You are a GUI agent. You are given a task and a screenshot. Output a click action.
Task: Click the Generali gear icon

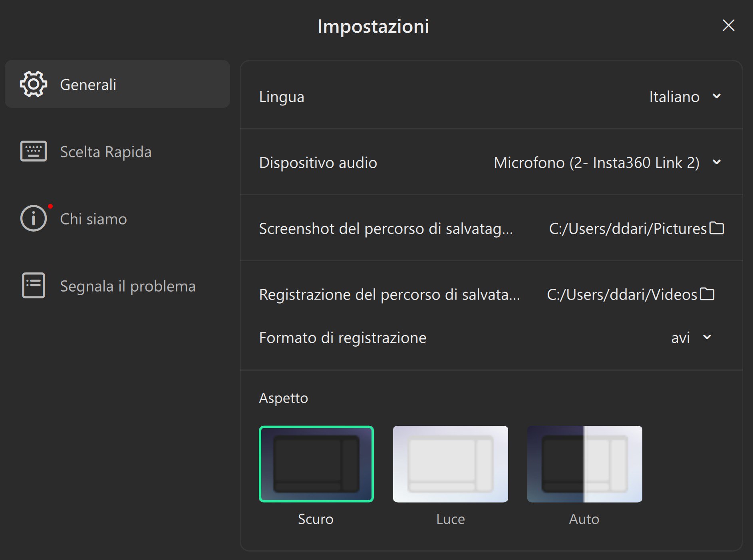click(34, 84)
